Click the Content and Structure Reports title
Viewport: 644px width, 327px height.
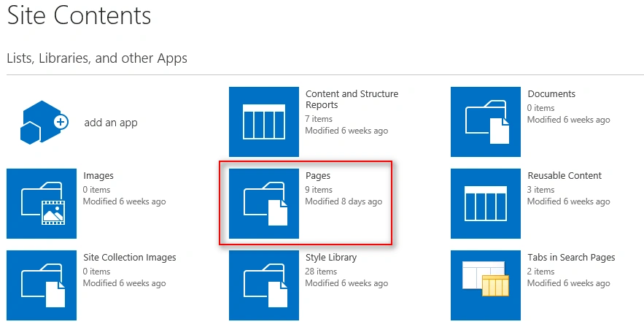click(352, 99)
